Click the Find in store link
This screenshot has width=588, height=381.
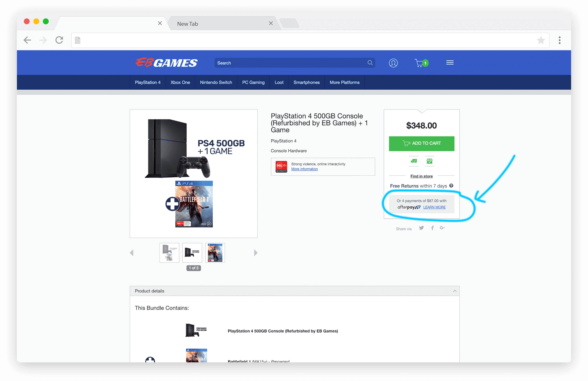[422, 176]
